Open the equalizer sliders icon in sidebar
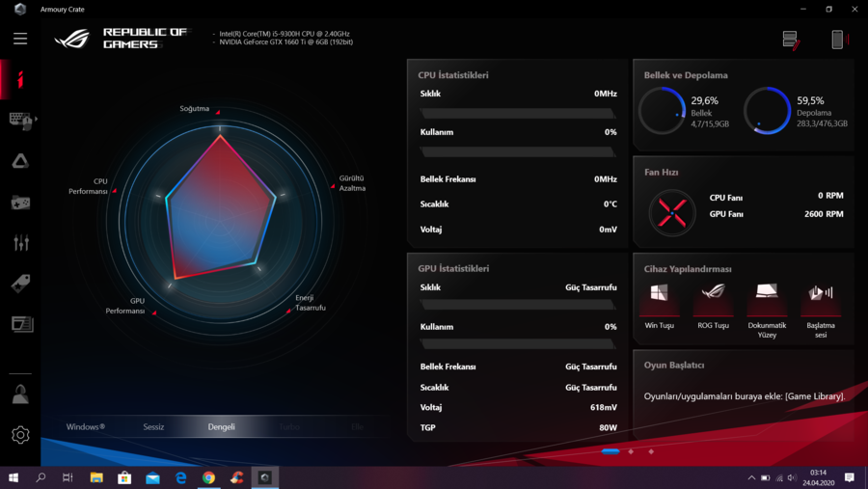The image size is (868, 489). coord(20,243)
